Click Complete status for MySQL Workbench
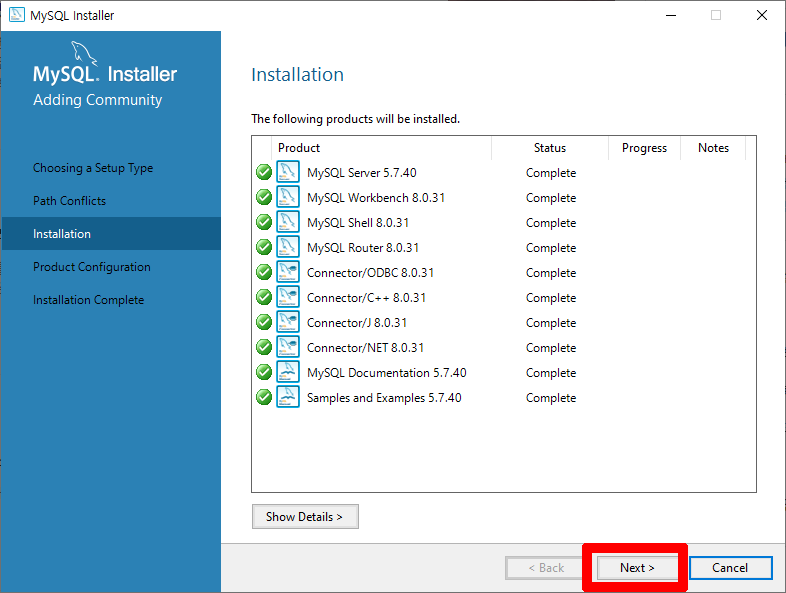Viewport: 786px width, 593px height. tap(551, 199)
